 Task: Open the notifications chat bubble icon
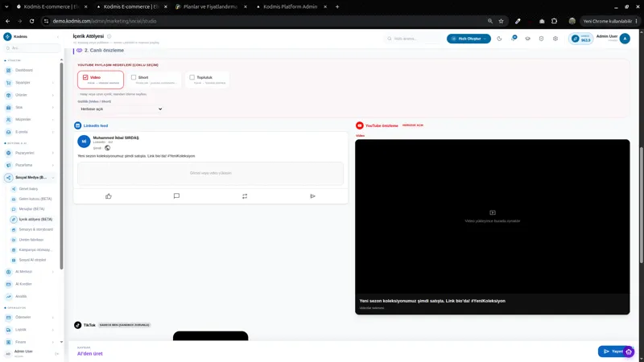[514, 38]
